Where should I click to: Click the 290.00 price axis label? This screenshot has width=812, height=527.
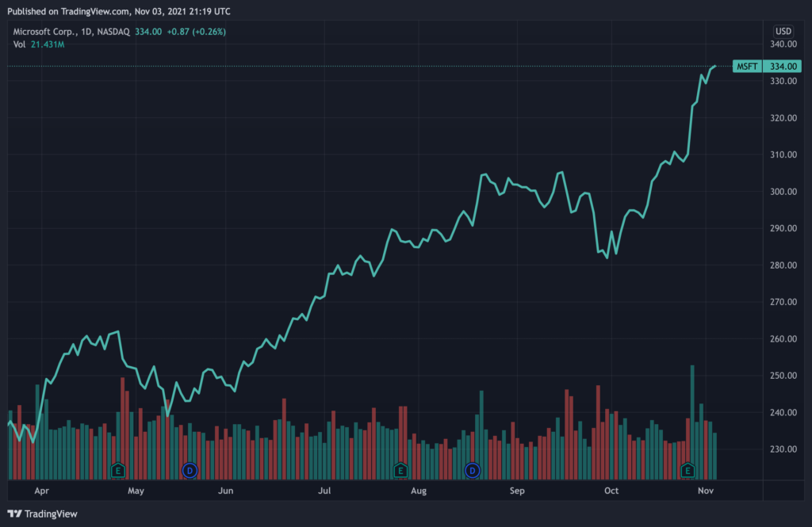(783, 228)
